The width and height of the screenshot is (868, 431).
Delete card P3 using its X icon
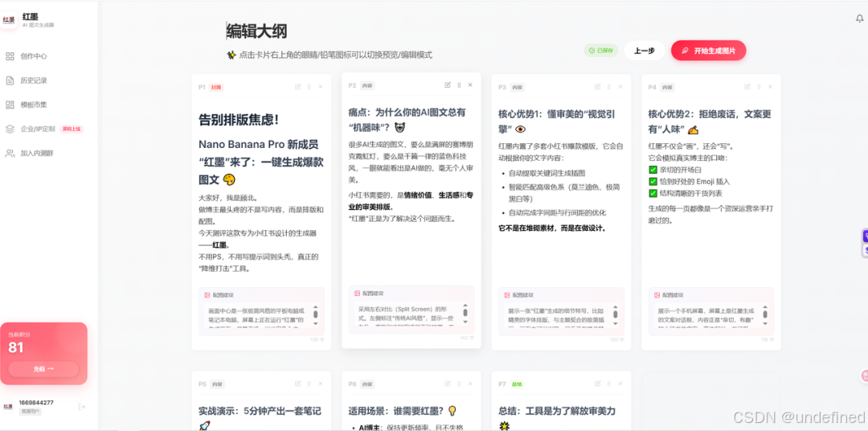tap(620, 86)
